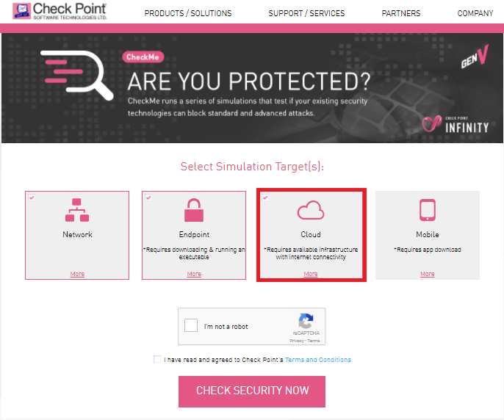The image size is (504, 420).
Task: Click the CHECK SECURITY NOW button
Action: [252, 391]
